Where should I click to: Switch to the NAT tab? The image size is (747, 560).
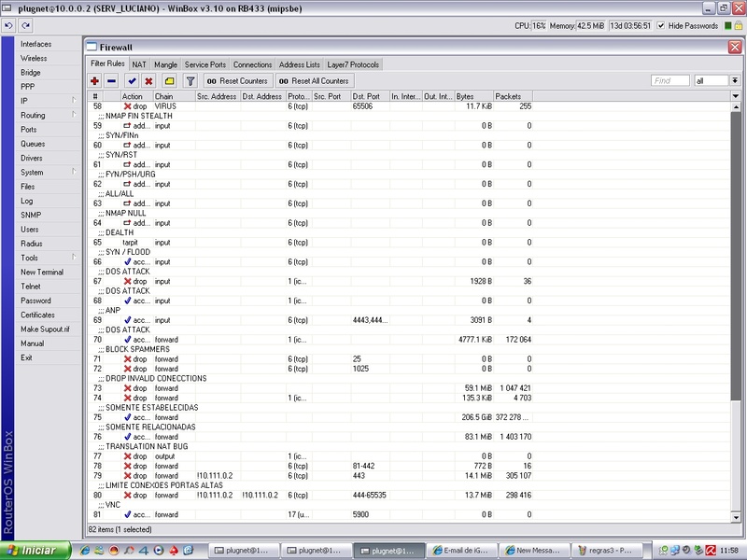pyautogui.click(x=138, y=64)
